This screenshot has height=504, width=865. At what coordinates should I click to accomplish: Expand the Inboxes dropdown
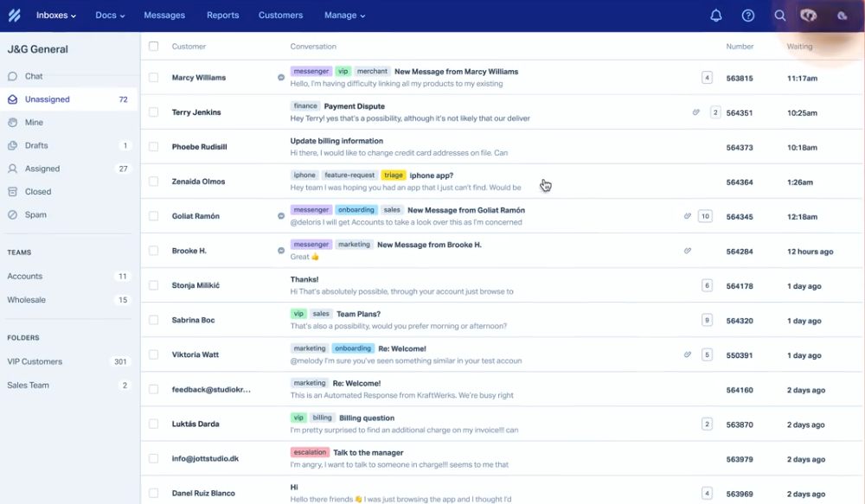click(x=56, y=16)
